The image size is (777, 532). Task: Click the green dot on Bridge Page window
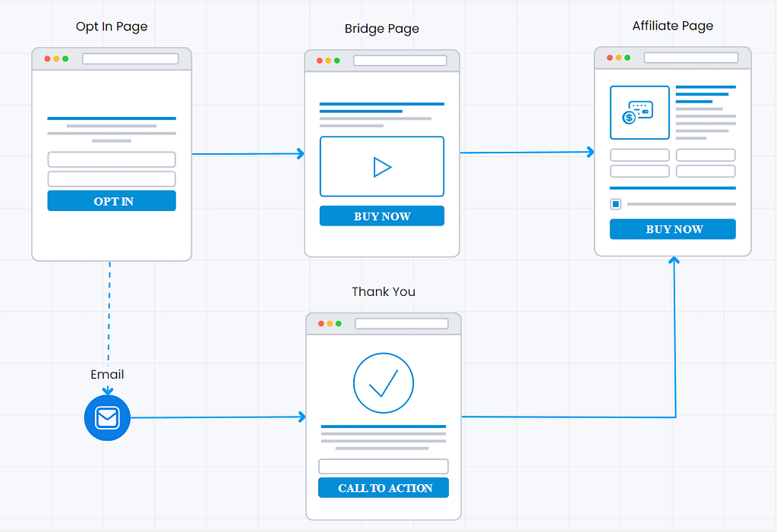tap(337, 61)
